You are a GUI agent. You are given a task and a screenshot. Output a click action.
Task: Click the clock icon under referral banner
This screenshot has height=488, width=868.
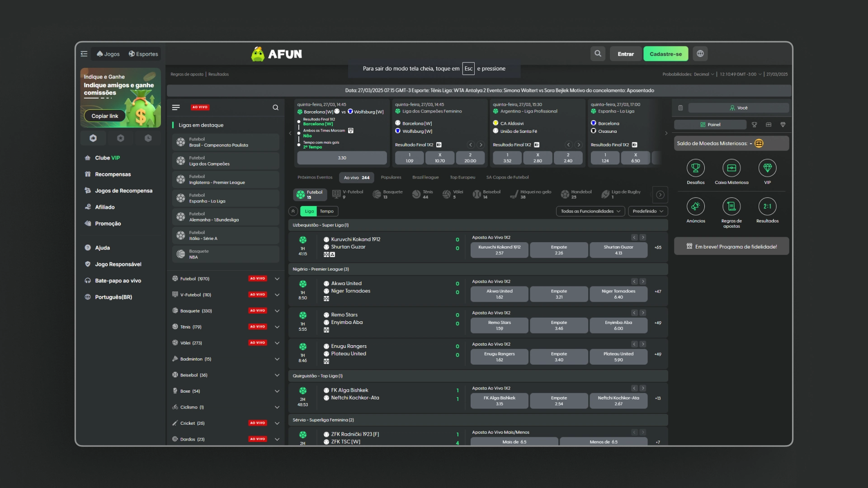pyautogui.click(x=148, y=138)
